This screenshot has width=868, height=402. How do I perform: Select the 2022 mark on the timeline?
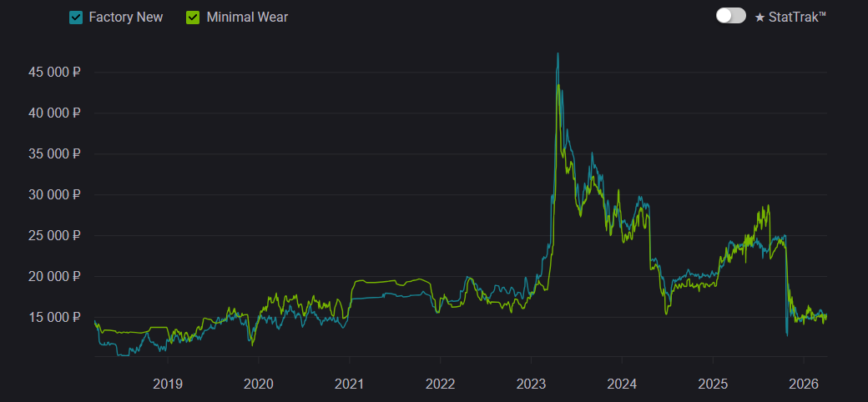(440, 384)
